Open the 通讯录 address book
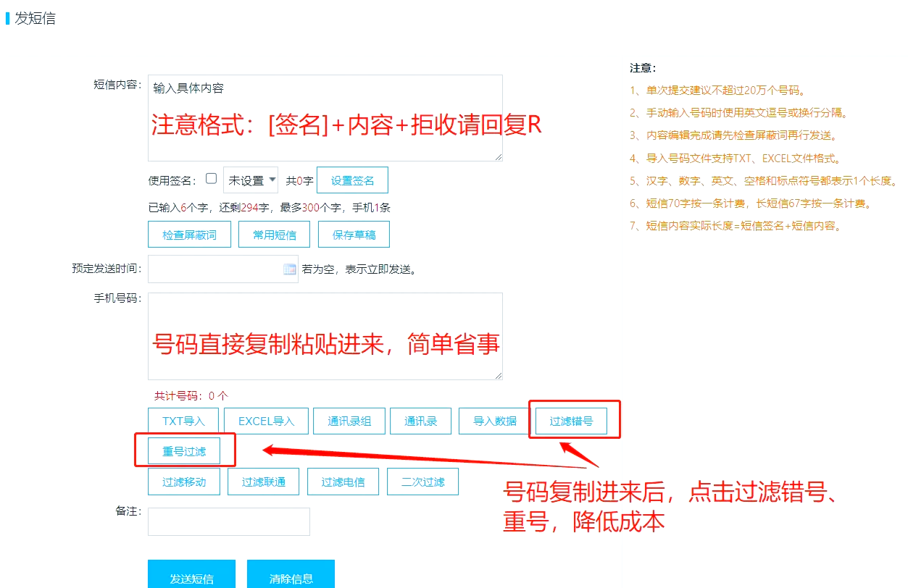908x588 pixels. [420, 421]
